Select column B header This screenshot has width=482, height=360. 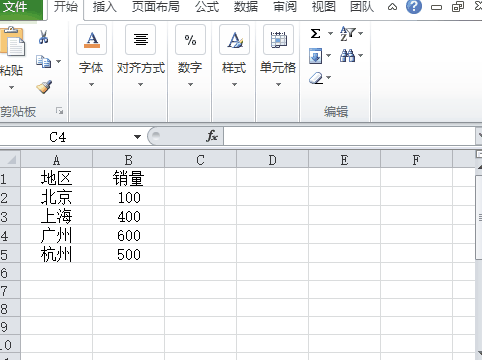tap(129, 160)
